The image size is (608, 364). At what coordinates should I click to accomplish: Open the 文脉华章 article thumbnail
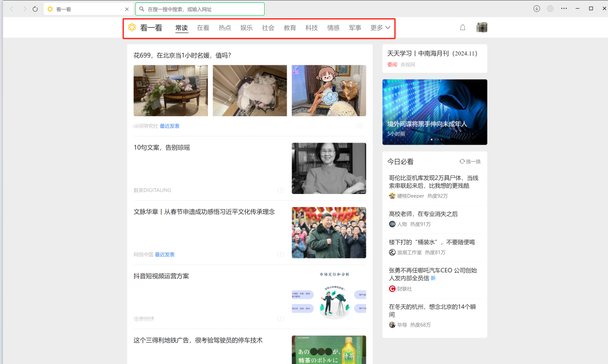(329, 232)
